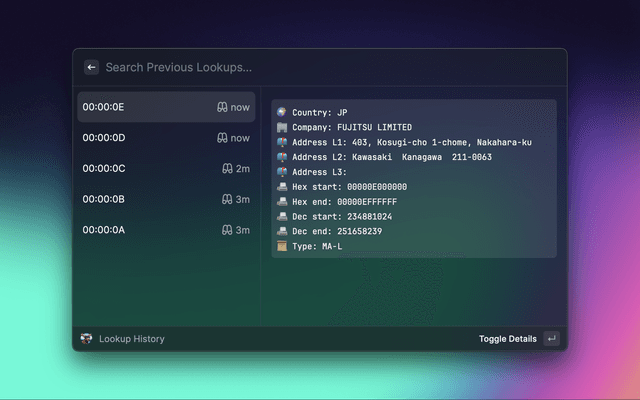This screenshot has width=640, height=400.
Task: Click the Type: MA-L line
Action: 316,246
